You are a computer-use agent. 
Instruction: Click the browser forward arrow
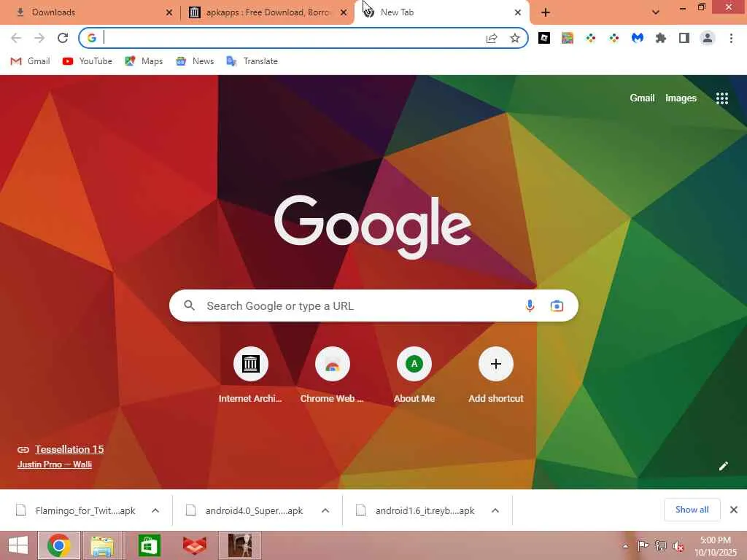(x=39, y=38)
